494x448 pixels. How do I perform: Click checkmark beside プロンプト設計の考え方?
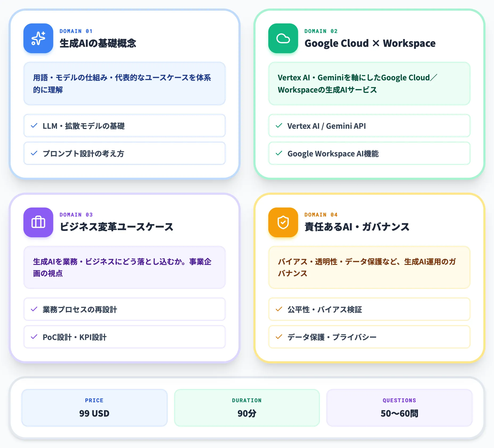coord(34,153)
